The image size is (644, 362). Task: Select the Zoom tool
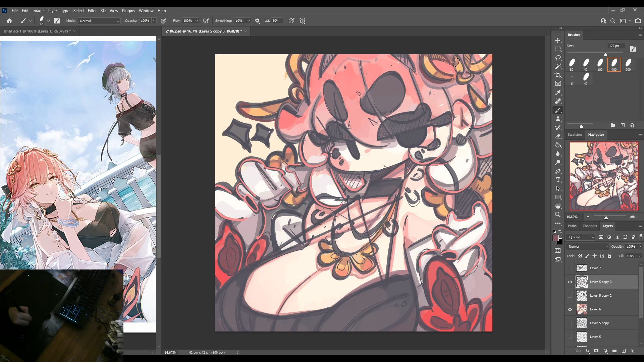(558, 215)
